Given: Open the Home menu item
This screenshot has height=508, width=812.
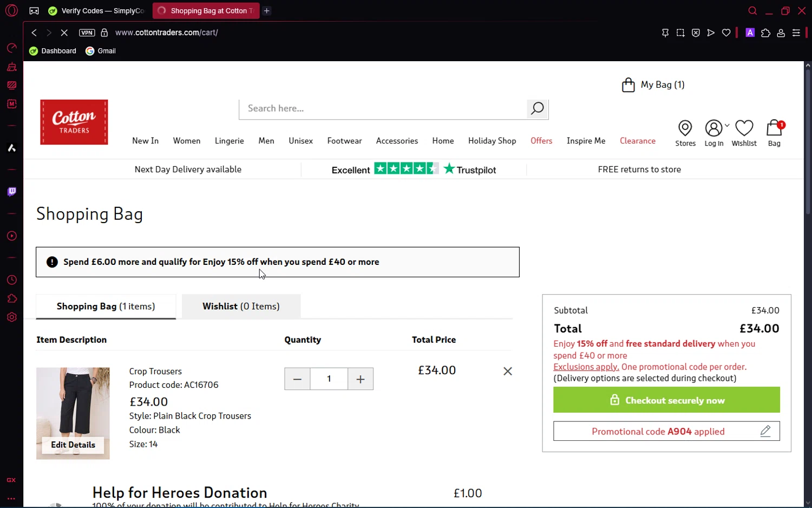Looking at the screenshot, I should (x=443, y=141).
